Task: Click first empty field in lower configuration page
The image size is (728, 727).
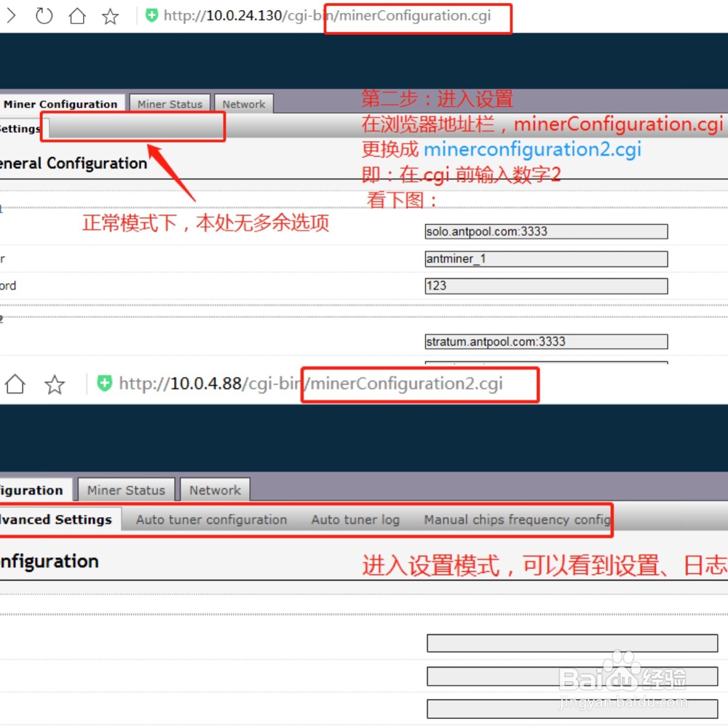Action: coord(572,643)
